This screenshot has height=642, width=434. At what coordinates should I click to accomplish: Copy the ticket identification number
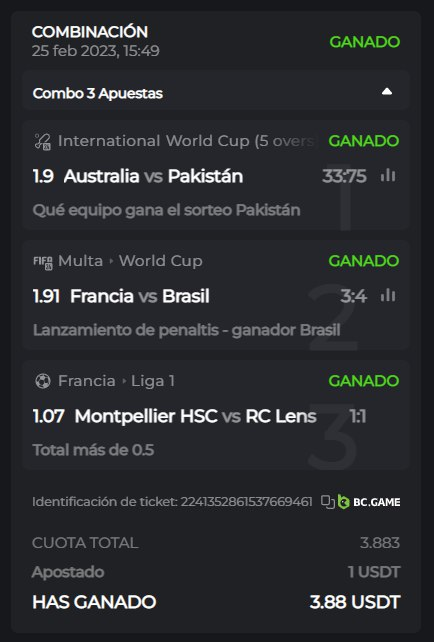pyautogui.click(x=328, y=502)
